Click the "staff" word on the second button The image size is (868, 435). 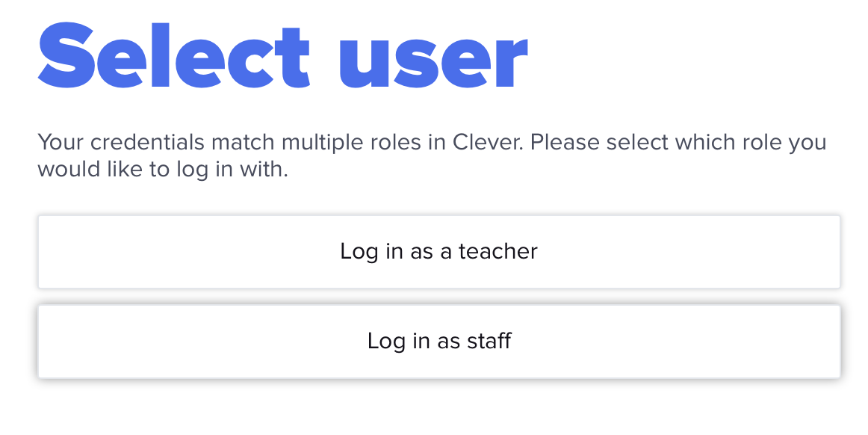pyautogui.click(x=489, y=342)
